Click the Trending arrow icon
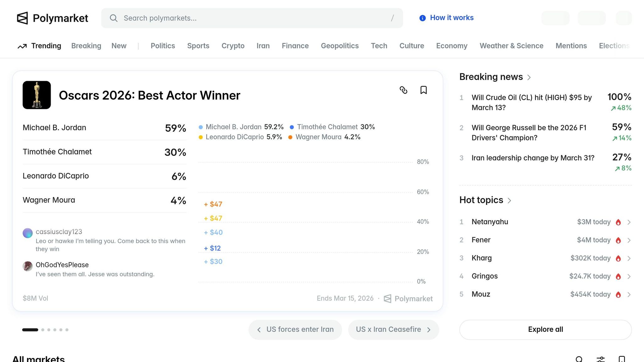This screenshot has height=362, width=644. pos(22,46)
